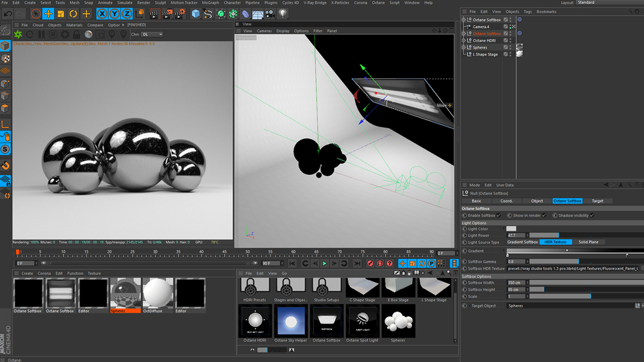Go to end of animation
Screen dimensions: 644x362
357,263
